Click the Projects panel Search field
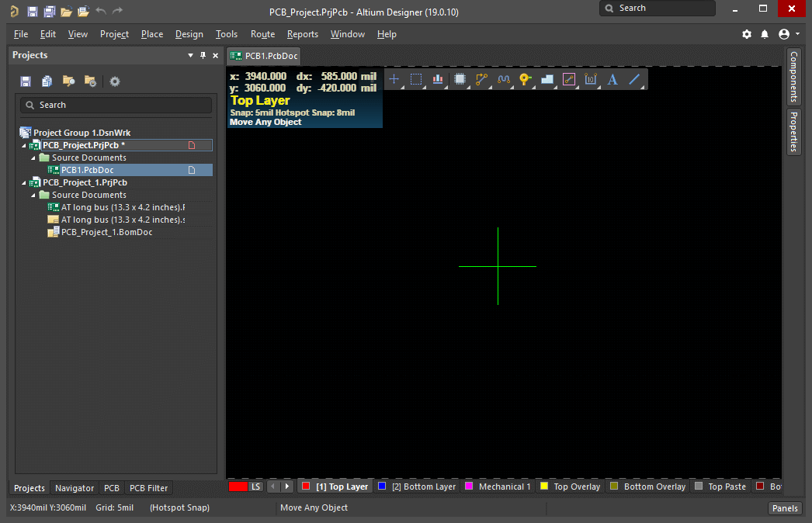This screenshot has height=523, width=812. click(x=116, y=105)
